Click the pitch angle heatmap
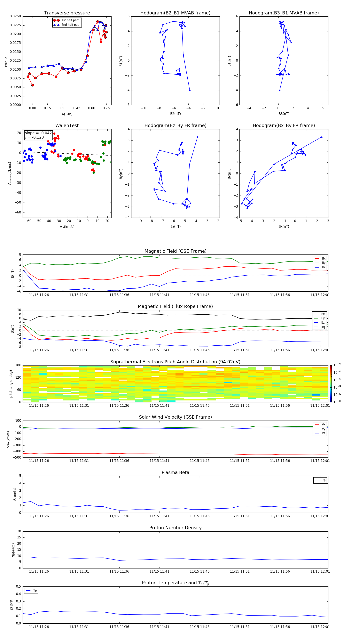Image resolution: width=351 pixels, height=644 pixels. point(175,384)
